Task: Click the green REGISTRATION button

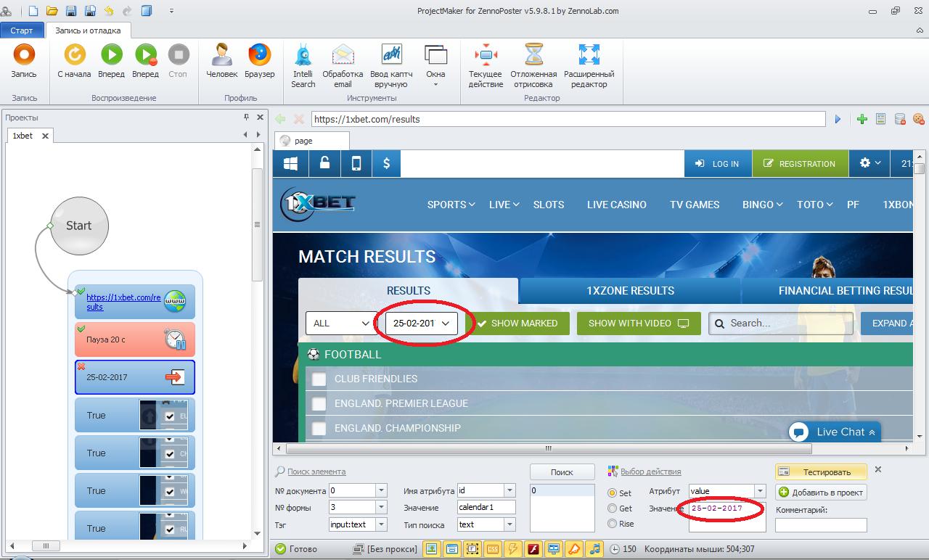Action: 799,163
